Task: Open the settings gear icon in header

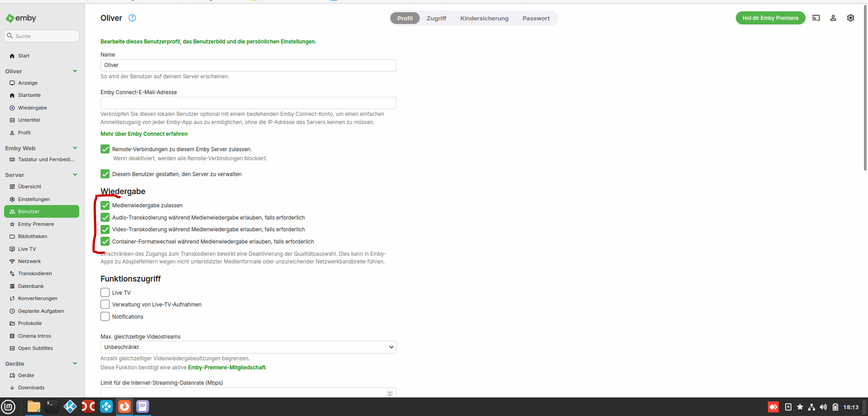Action: (851, 18)
